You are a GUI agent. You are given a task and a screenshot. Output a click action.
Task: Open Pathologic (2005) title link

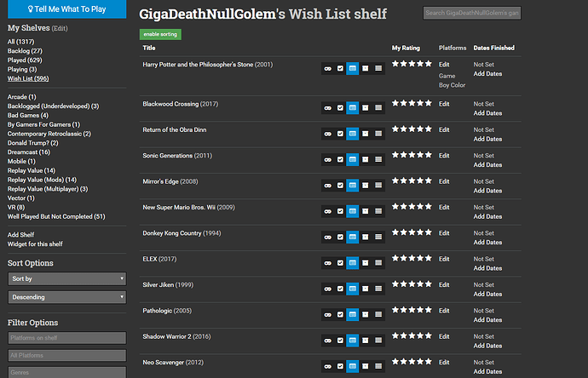pos(167,311)
